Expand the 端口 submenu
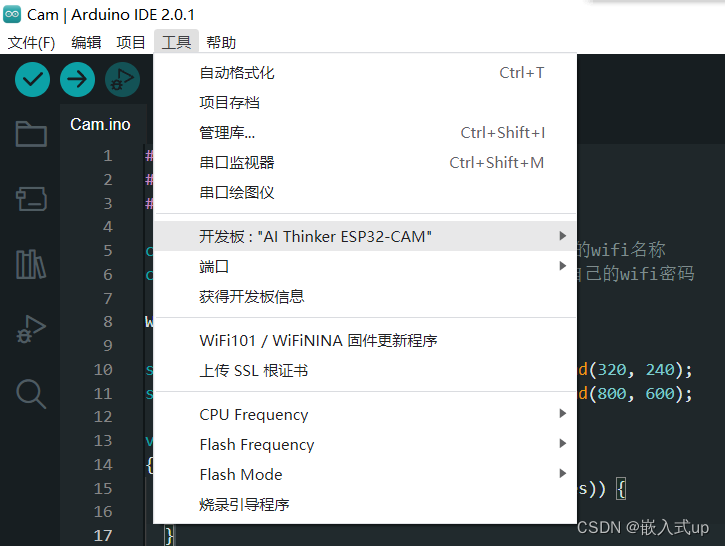The height and width of the screenshot is (546, 725). (x=365, y=266)
